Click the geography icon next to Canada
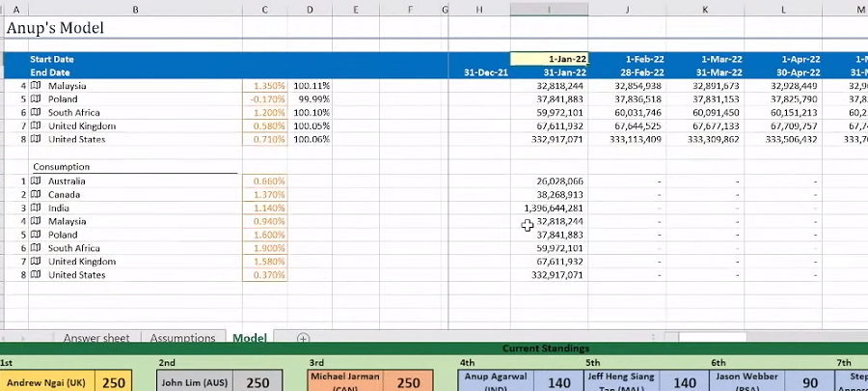 pyautogui.click(x=36, y=195)
